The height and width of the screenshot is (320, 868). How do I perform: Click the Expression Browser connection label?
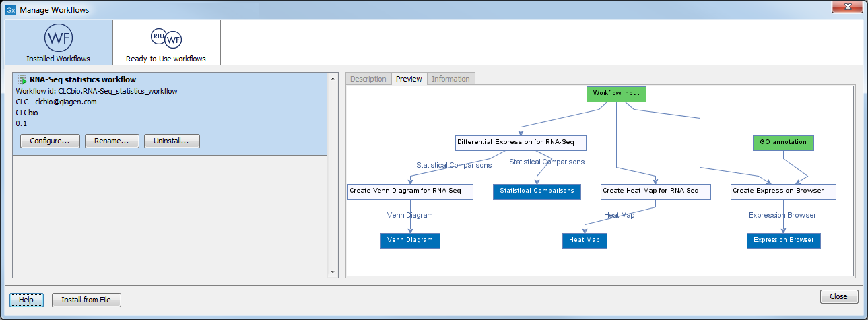click(782, 215)
